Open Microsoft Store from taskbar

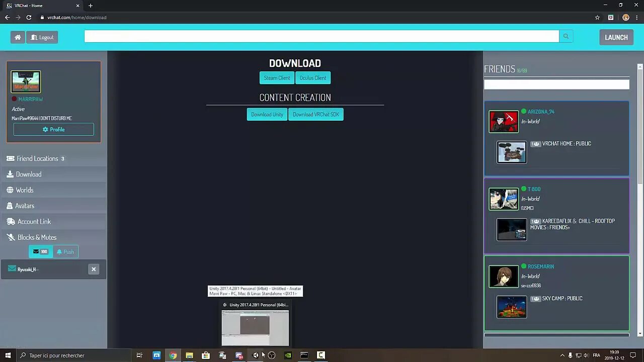(206, 355)
